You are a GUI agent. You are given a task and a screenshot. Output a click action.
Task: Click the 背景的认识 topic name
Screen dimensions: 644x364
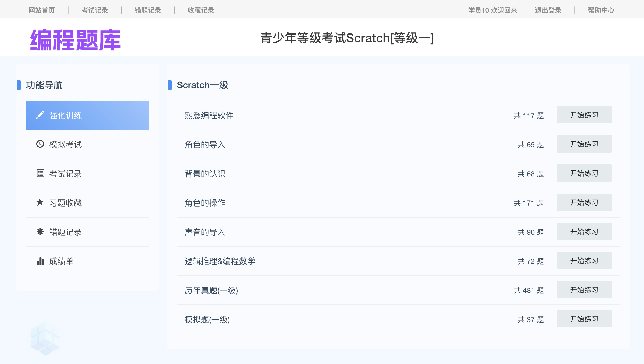pyautogui.click(x=205, y=174)
